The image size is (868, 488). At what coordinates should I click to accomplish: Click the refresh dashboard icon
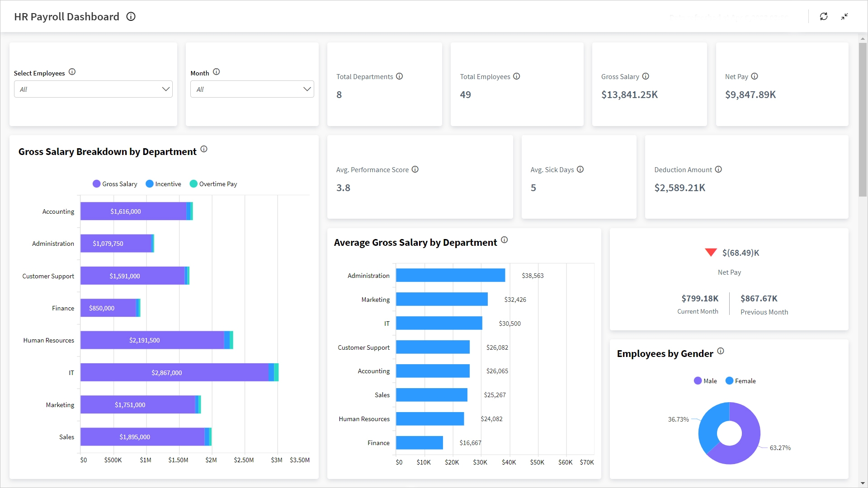pyautogui.click(x=824, y=16)
